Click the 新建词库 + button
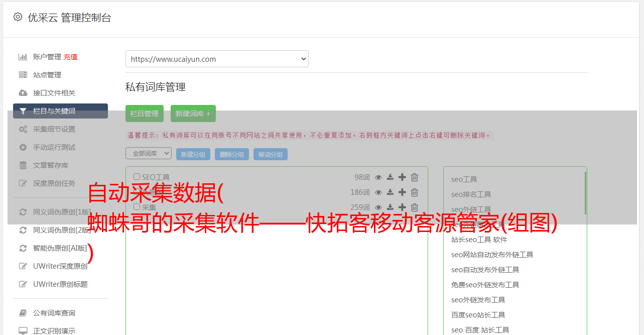 [193, 114]
